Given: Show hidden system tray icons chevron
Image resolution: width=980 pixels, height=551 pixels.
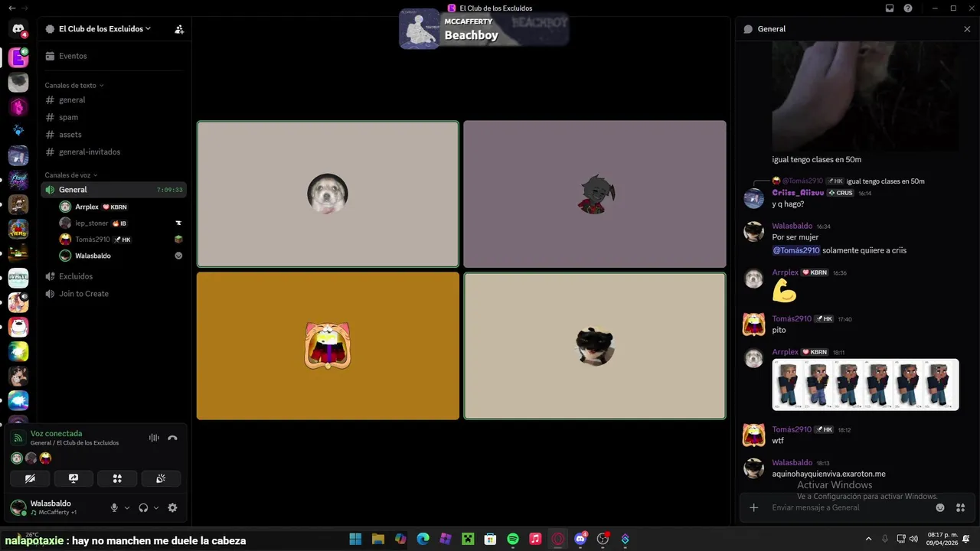Looking at the screenshot, I should (868, 539).
